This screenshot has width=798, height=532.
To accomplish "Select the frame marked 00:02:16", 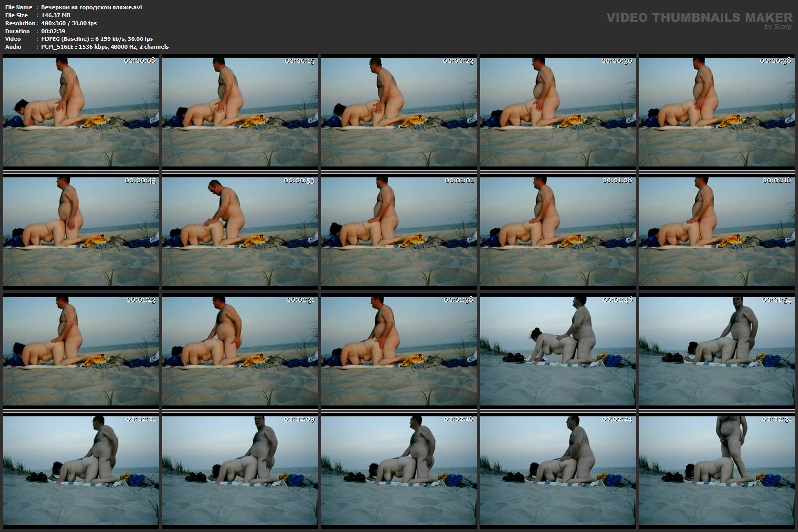I will point(399,470).
